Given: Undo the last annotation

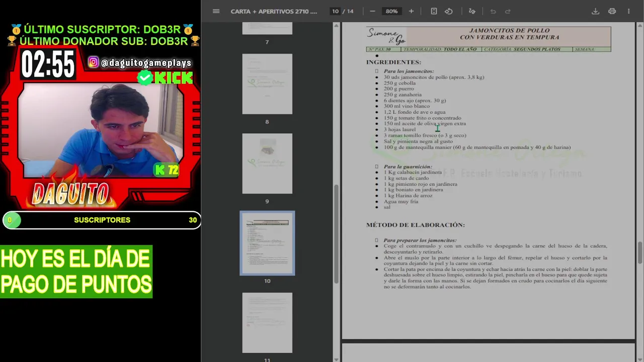Looking at the screenshot, I should click(x=493, y=11).
